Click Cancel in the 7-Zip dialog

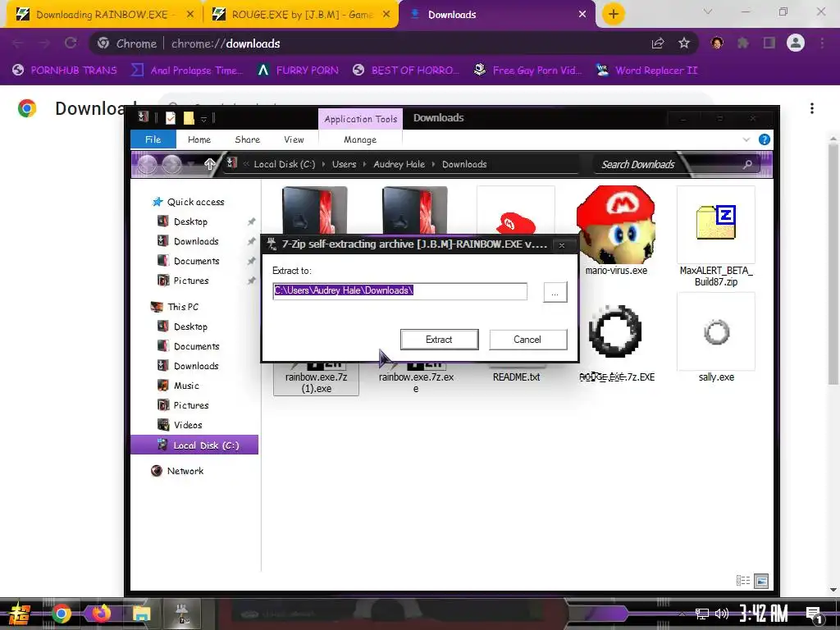click(527, 340)
